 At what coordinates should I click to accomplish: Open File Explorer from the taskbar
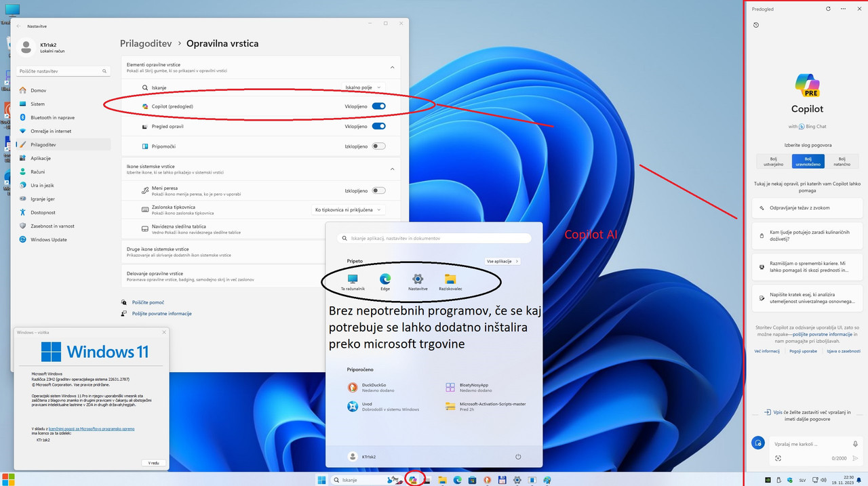click(442, 480)
